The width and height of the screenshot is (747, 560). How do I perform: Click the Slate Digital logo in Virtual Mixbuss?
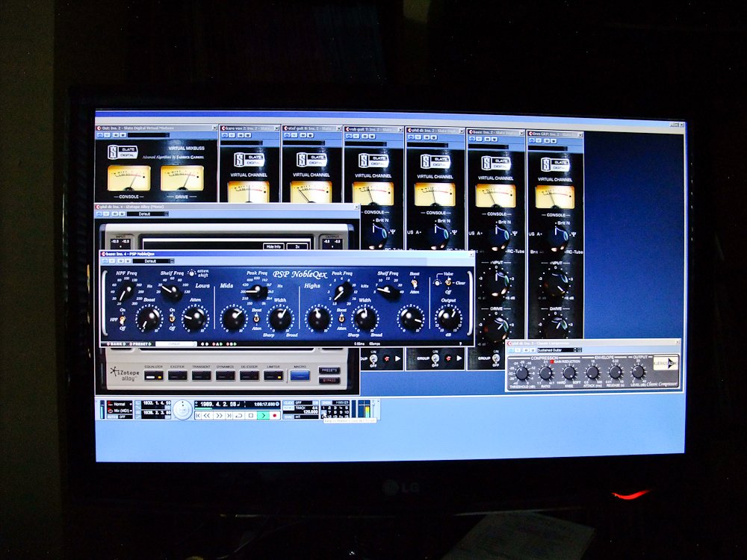pos(123,152)
